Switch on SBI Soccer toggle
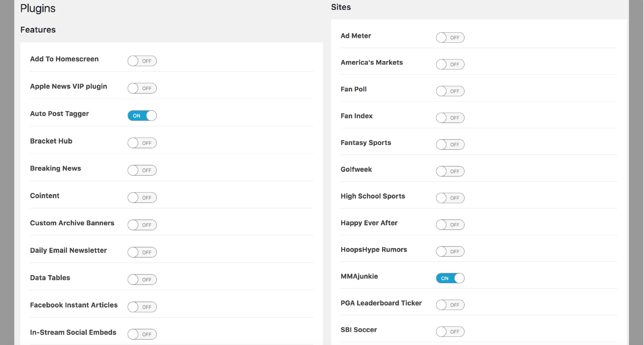The width and height of the screenshot is (644, 345). pyautogui.click(x=450, y=332)
